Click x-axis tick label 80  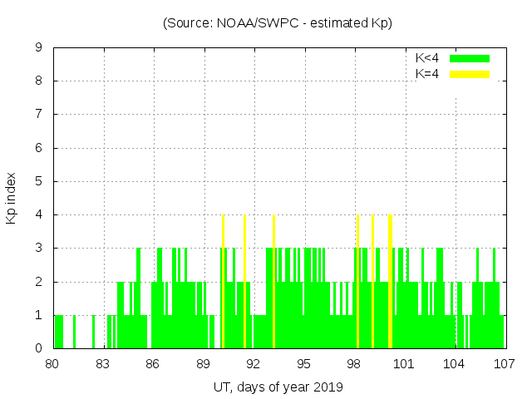[52, 363]
